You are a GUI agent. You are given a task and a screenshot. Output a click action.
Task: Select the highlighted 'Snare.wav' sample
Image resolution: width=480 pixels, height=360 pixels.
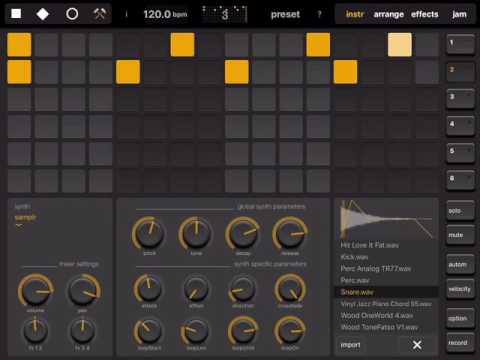386,292
